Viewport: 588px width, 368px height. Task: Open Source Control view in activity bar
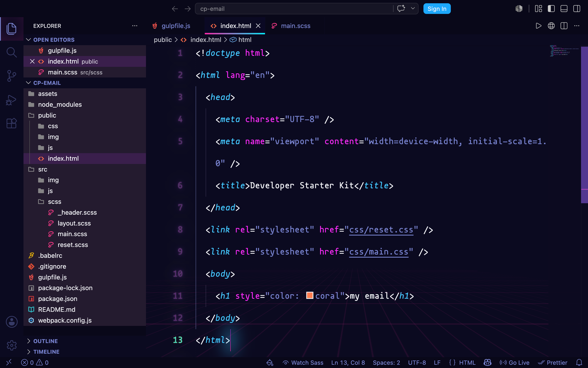tap(11, 76)
